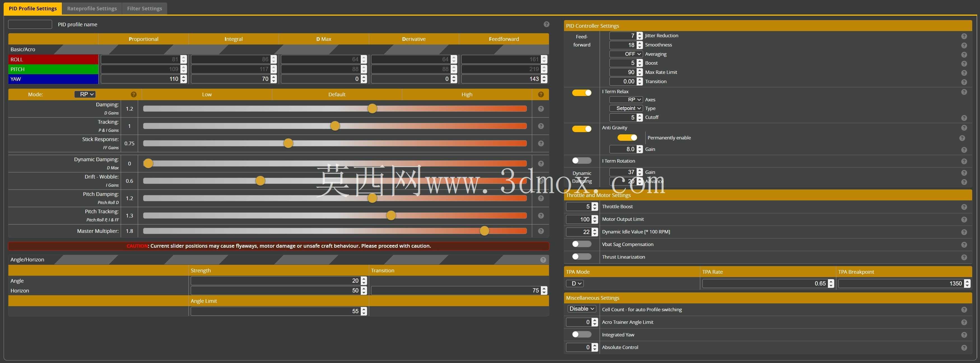Viewport: 980px width, 363px height.
Task: Show help for Pitch Tracking slider
Action: click(x=541, y=216)
